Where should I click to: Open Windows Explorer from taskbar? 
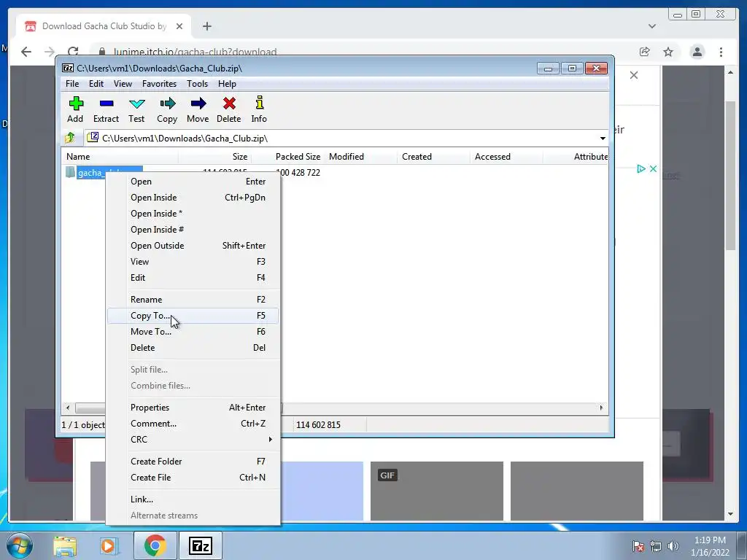pos(65,545)
